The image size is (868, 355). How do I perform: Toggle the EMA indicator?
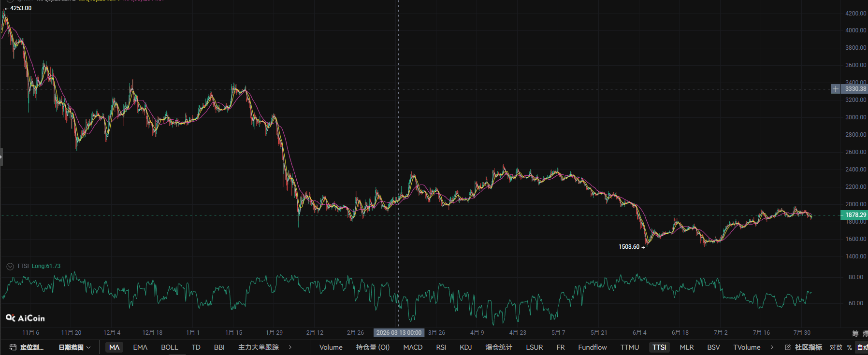click(140, 347)
